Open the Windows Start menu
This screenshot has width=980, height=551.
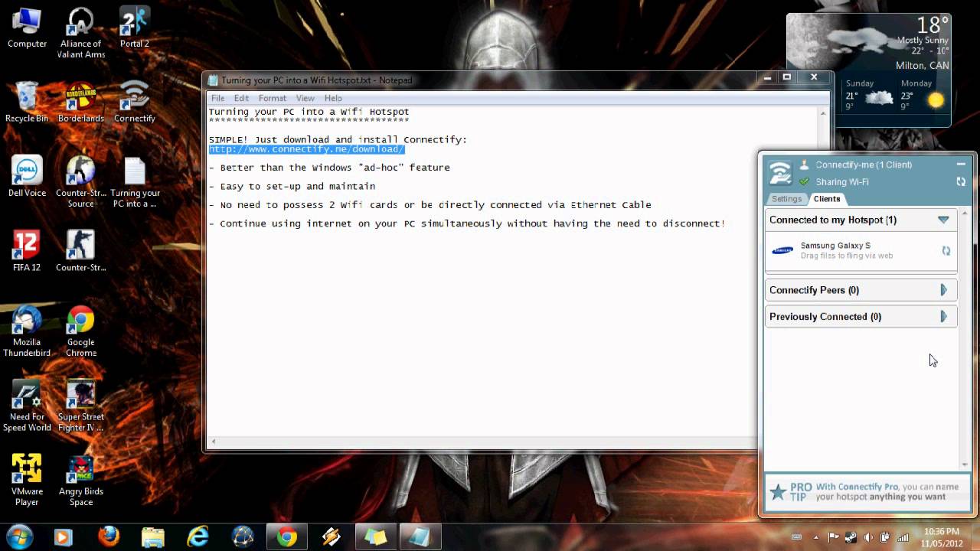pyautogui.click(x=19, y=536)
